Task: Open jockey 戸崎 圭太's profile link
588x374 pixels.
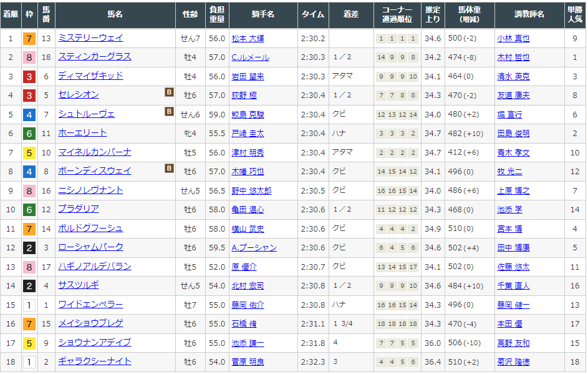Action: pos(248,134)
